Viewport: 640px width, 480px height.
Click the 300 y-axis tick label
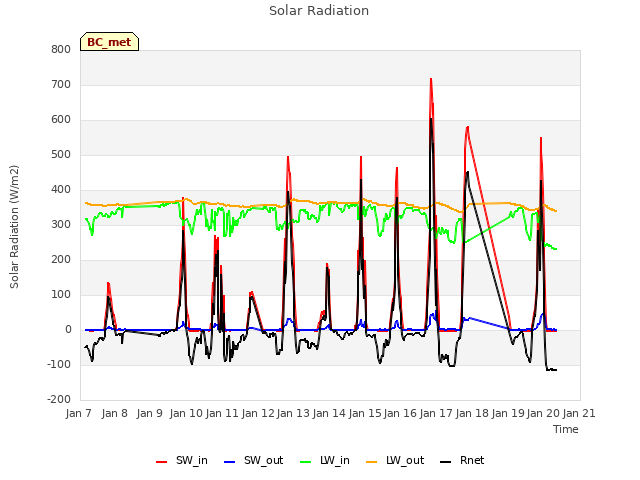(x=61, y=224)
